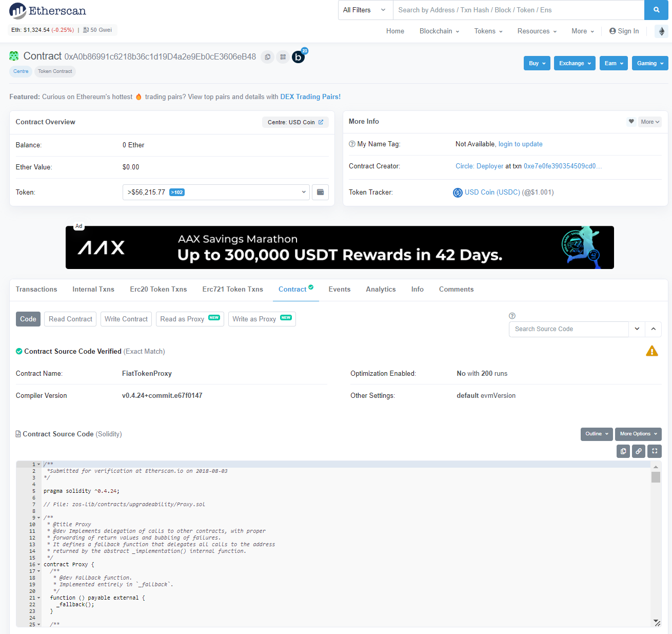Switch to the Events tab
Viewport: 672px width, 634px height.
(x=340, y=290)
